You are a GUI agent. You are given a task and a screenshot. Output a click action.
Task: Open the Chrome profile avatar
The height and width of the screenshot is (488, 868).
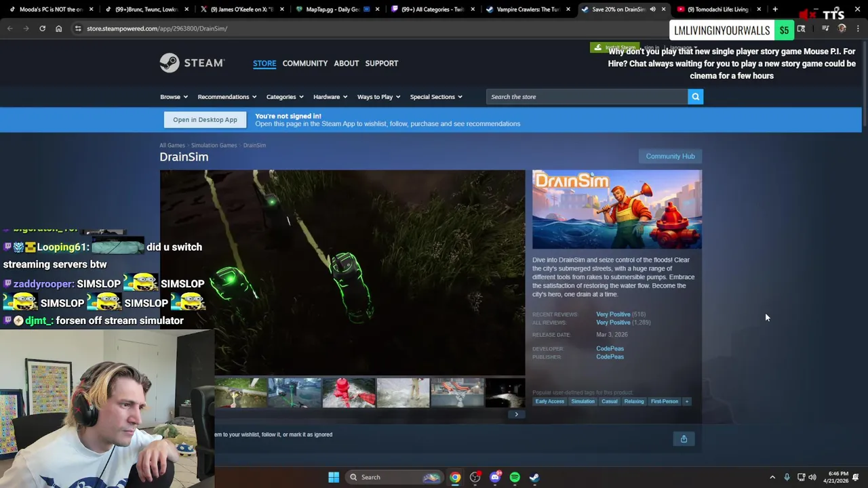click(842, 28)
